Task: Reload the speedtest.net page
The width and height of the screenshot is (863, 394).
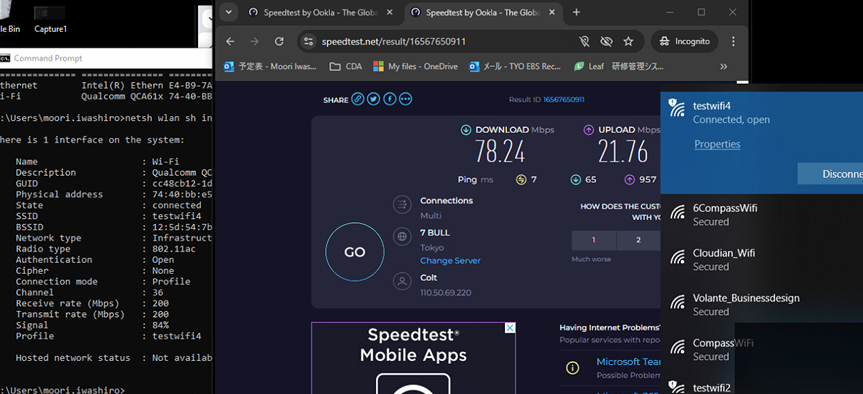Action: click(x=279, y=41)
